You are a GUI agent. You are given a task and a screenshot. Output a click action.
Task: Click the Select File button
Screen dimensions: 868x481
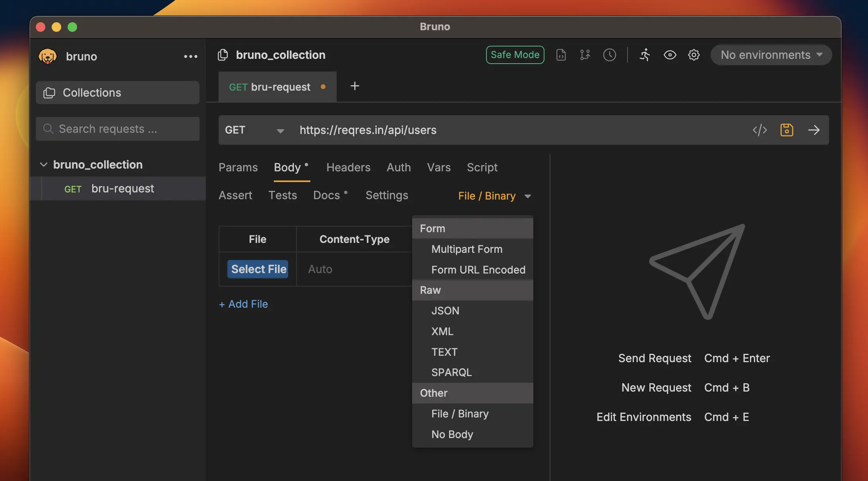tap(258, 269)
